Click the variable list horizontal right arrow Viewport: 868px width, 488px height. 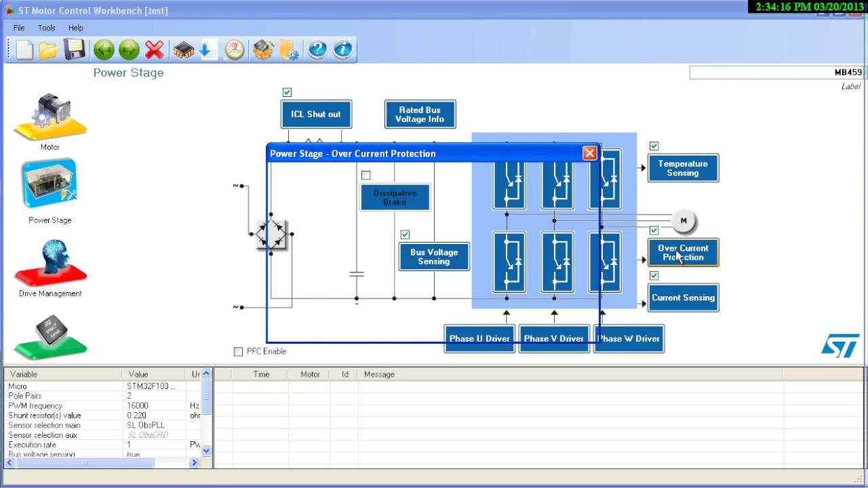tap(194, 462)
